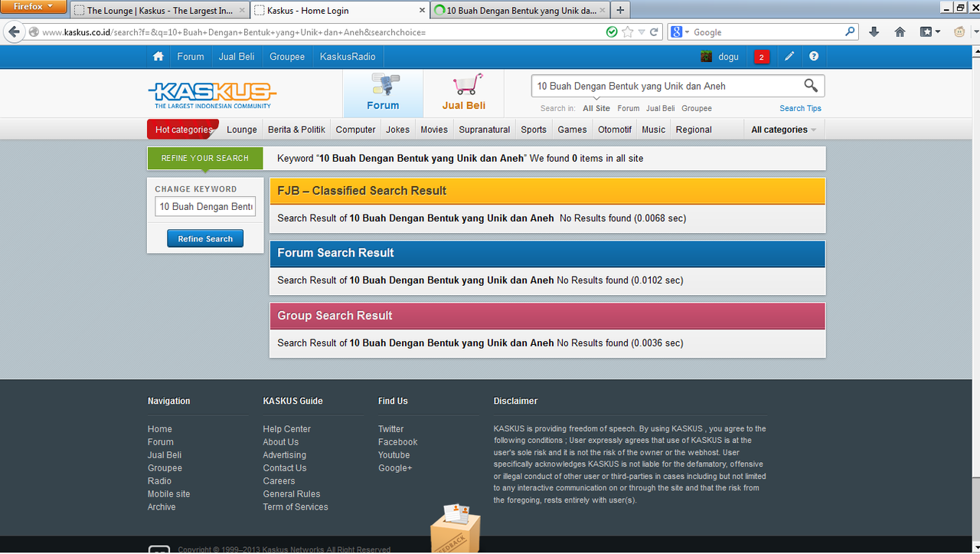
Task: Open Berita & Politik category
Action: (x=296, y=129)
